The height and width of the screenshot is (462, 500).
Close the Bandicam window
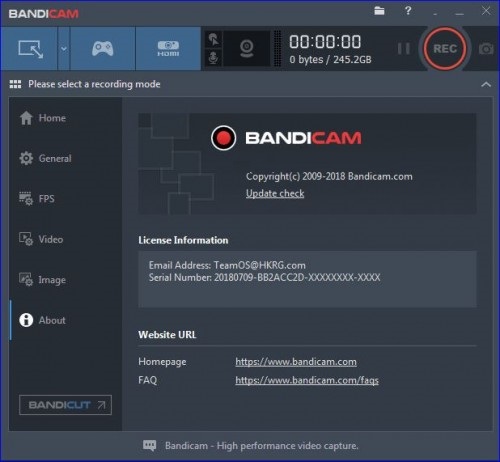(486, 11)
